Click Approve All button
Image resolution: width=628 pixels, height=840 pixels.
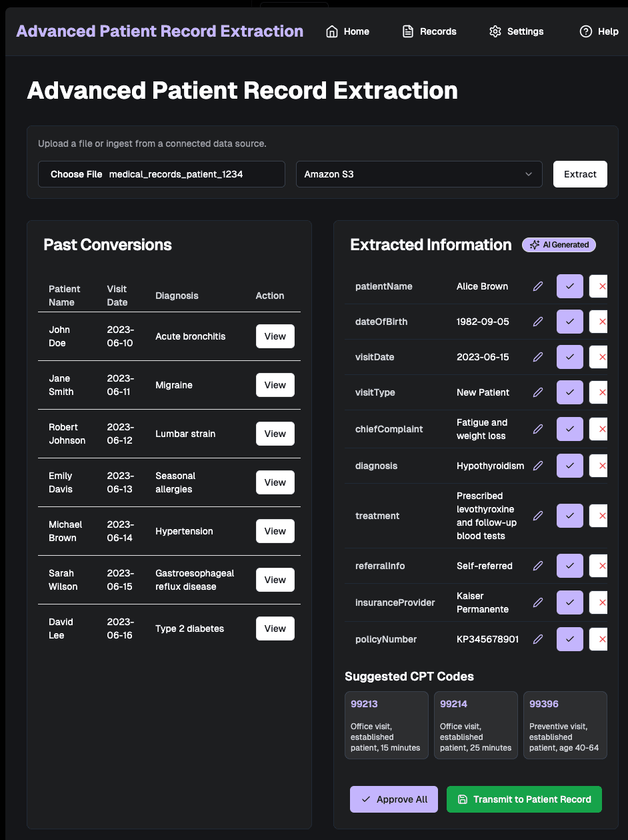(x=394, y=799)
